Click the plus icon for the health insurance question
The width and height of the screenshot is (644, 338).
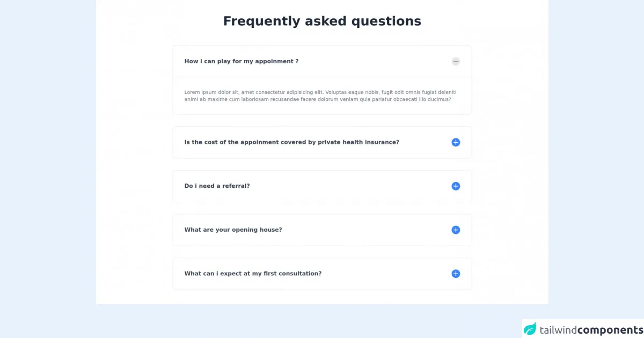456,142
